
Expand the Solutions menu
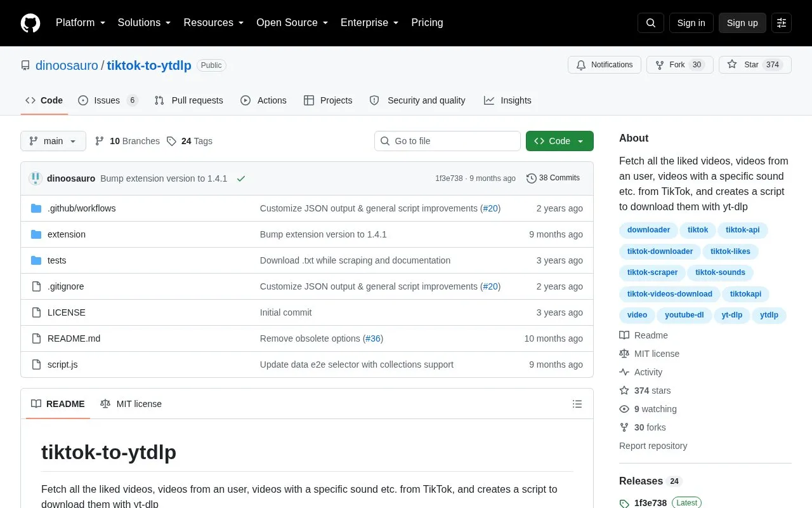point(144,23)
